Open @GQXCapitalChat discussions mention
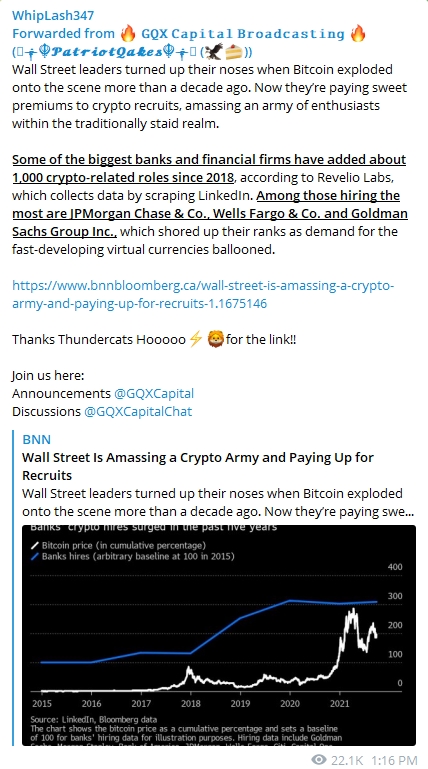This screenshot has width=428, height=769. (138, 411)
